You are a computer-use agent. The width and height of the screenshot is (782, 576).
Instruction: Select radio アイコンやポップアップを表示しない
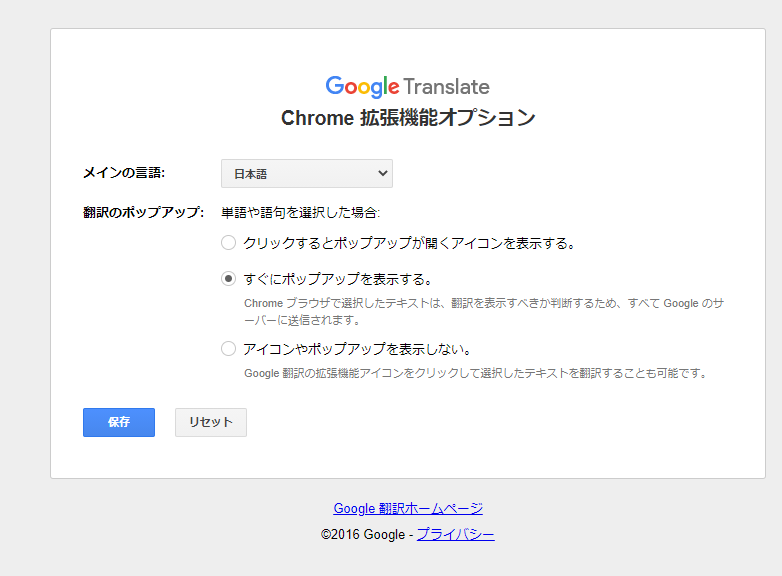pos(228,349)
